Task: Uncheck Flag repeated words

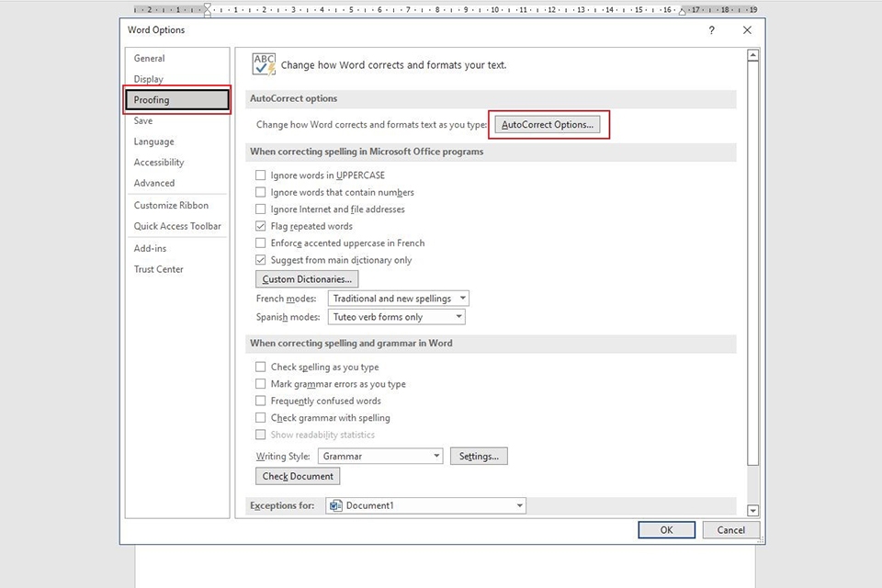Action: tap(260, 226)
